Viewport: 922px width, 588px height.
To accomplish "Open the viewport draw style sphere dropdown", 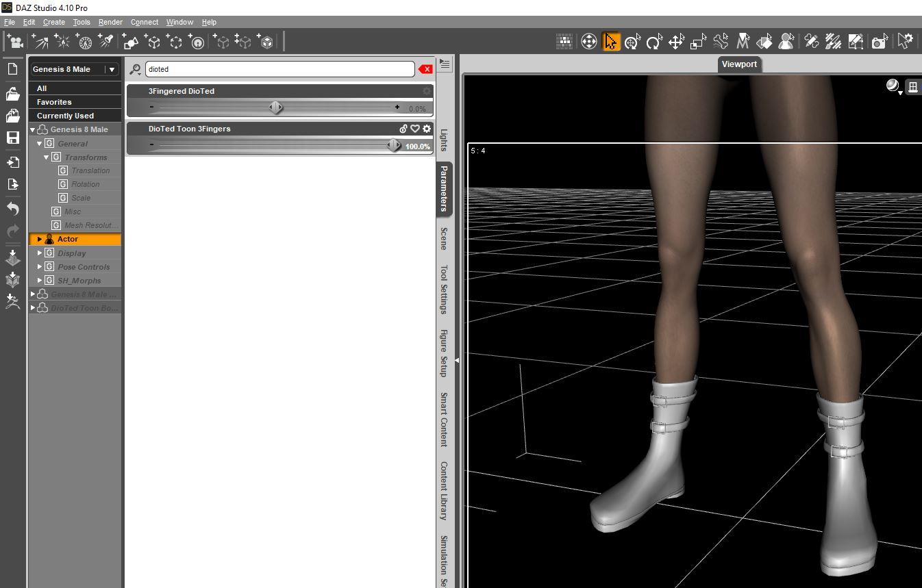I will click(x=894, y=86).
